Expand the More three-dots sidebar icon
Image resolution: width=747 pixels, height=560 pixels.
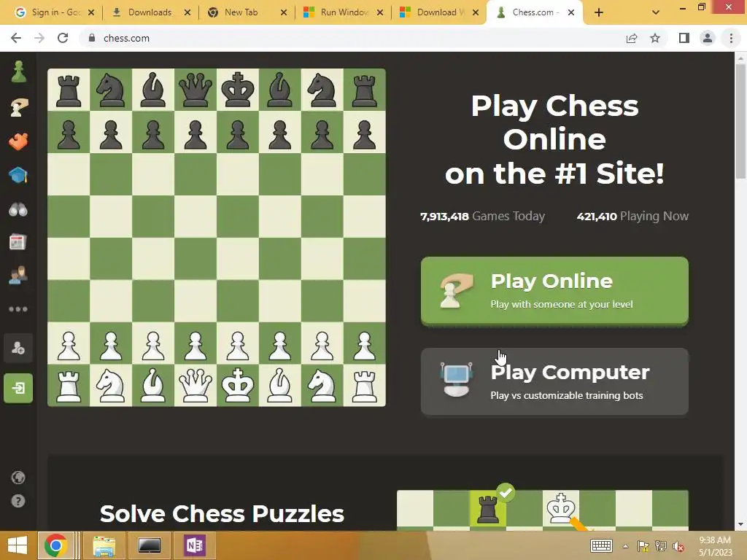(18, 309)
